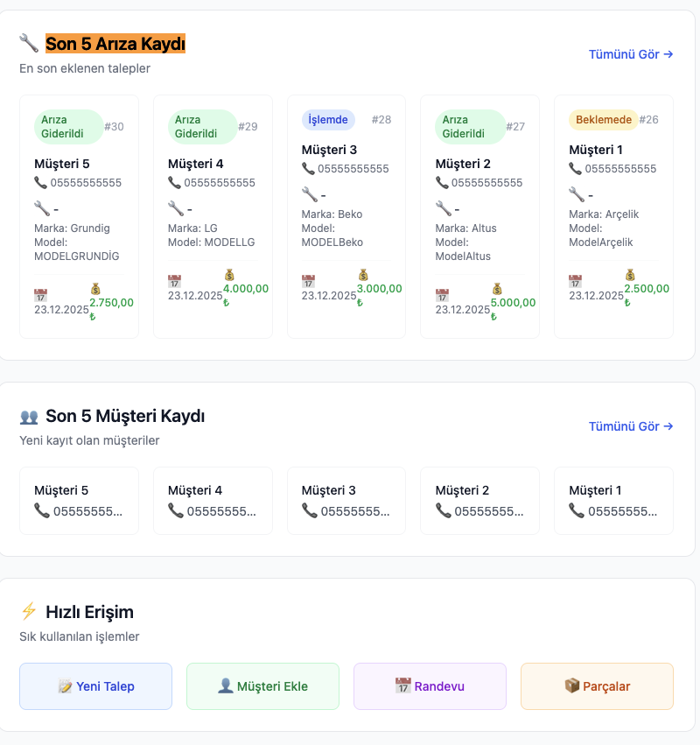The height and width of the screenshot is (745, 700).
Task: Click the wrench icon beside Son 5 Arıza Kaydı
Action: coord(29,43)
